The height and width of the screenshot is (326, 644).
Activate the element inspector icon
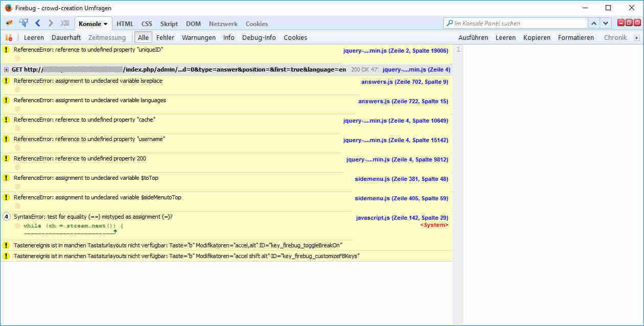pyautogui.click(x=24, y=24)
